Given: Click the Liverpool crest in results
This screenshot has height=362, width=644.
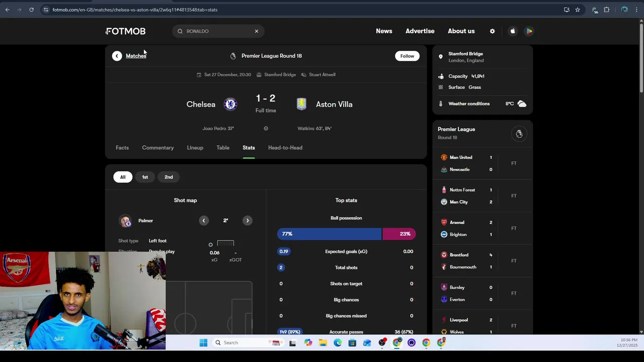Looking at the screenshot, I should pos(444,320).
